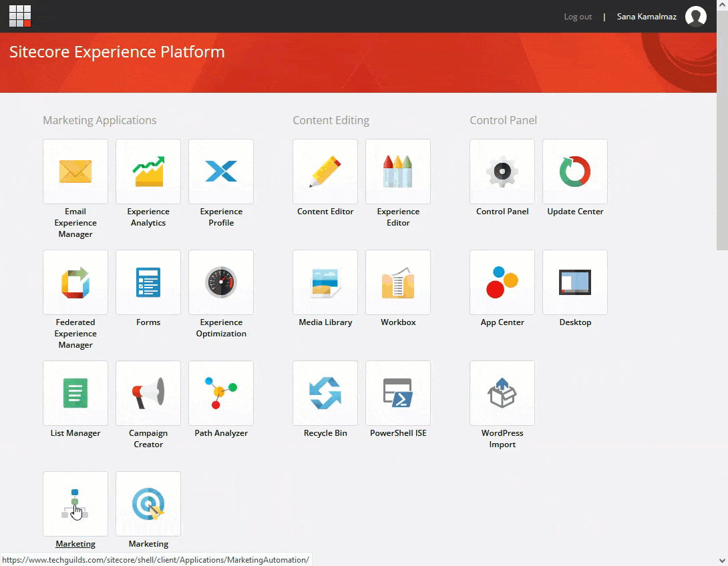Click the Experience Optimization text label

click(221, 328)
